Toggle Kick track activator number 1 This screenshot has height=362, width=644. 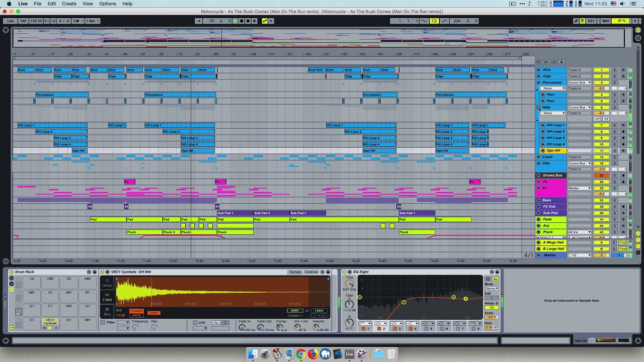point(601,70)
